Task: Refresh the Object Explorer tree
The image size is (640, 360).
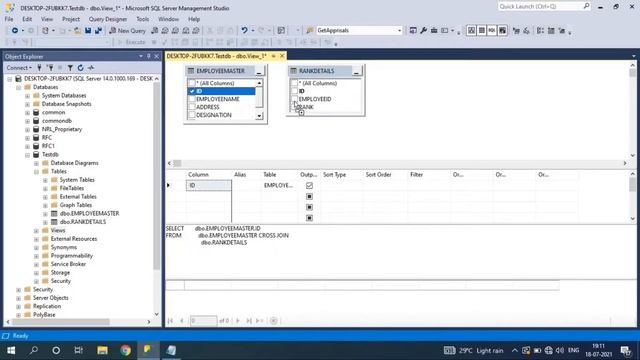Action: pyautogui.click(x=80, y=68)
